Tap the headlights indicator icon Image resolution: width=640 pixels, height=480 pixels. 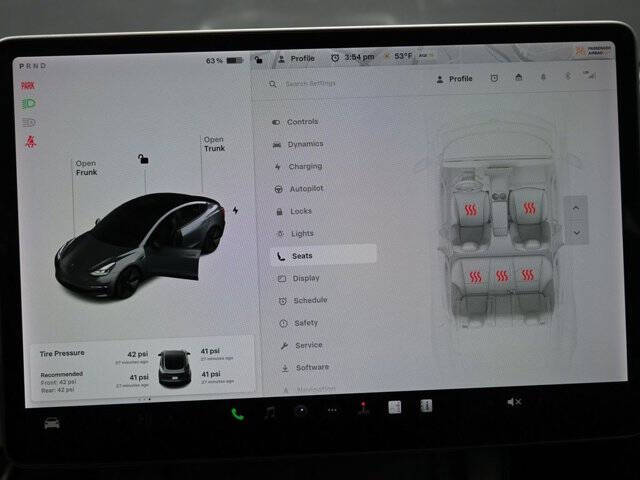pyautogui.click(x=29, y=104)
